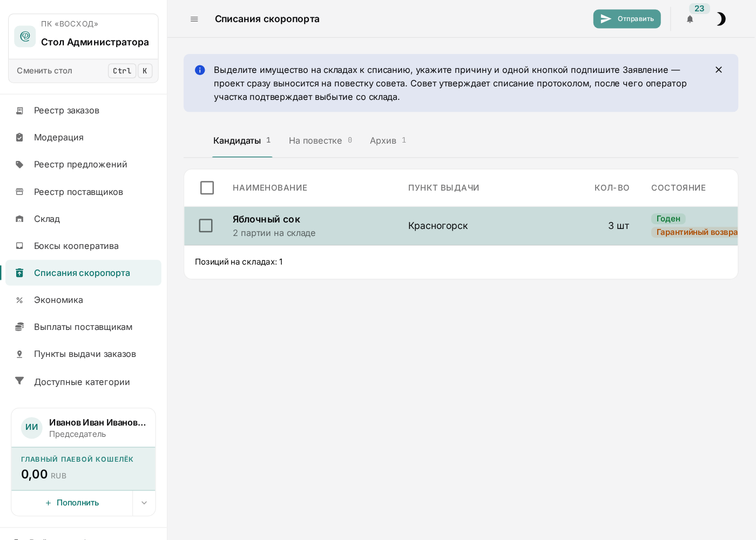Click the КОЛ-ВО column header
The height and width of the screenshot is (540, 756).
612,188
